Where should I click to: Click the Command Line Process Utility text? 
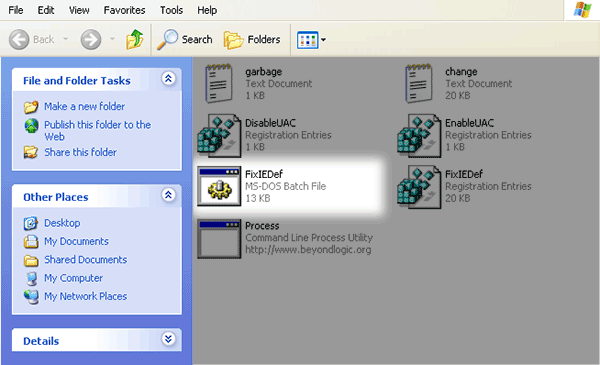point(309,238)
